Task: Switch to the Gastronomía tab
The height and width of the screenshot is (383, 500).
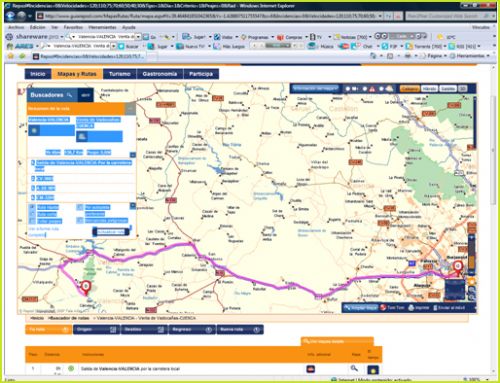Action: pos(160,74)
